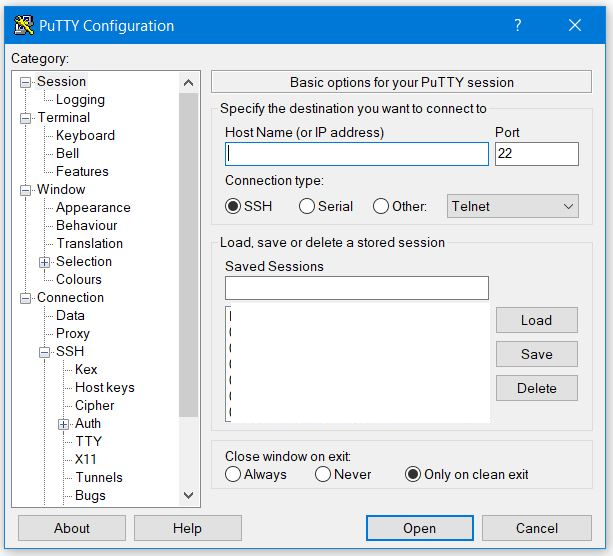Click the Host Name input field
The image size is (613, 556).
(x=357, y=154)
